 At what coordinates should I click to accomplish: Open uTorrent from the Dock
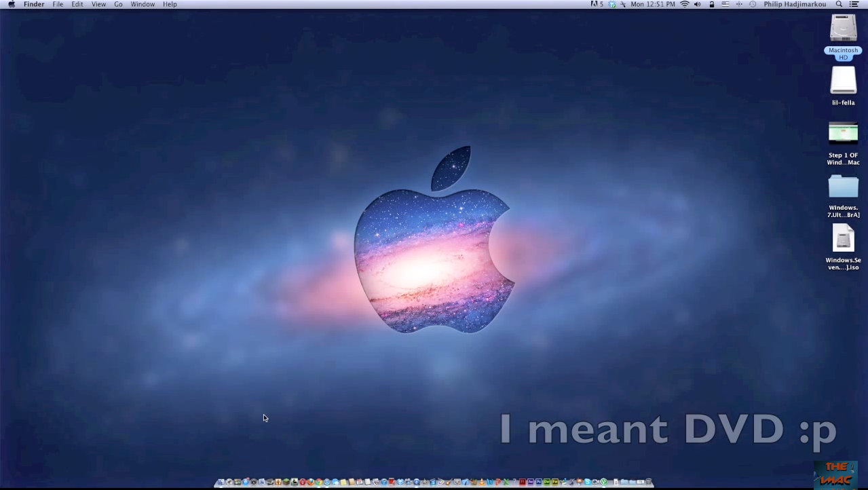pos(603,482)
